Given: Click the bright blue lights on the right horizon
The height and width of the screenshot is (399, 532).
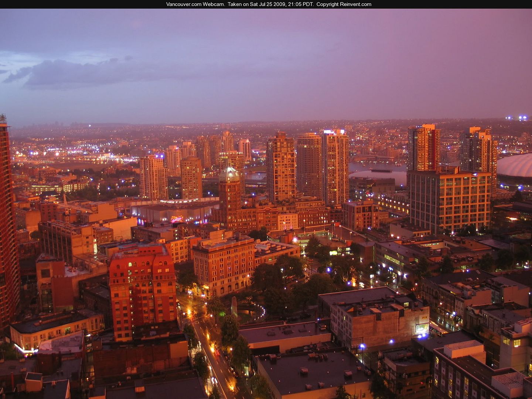Looking at the screenshot, I should tap(517, 118).
